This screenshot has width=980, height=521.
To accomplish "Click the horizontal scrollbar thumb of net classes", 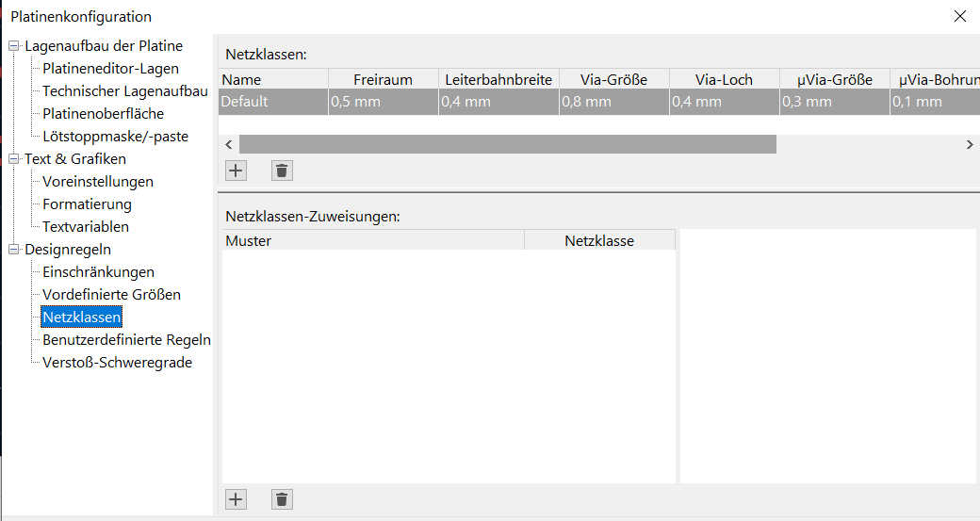I will pos(507,144).
